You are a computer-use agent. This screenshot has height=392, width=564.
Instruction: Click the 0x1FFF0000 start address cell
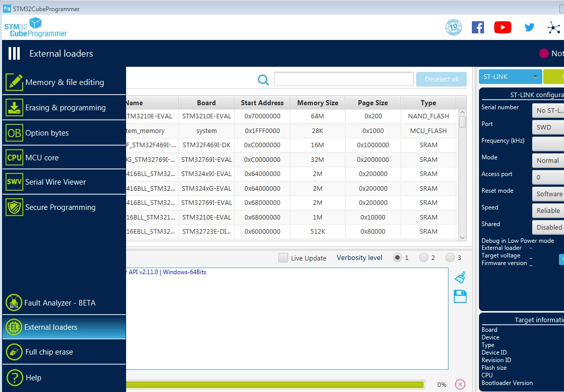point(262,131)
